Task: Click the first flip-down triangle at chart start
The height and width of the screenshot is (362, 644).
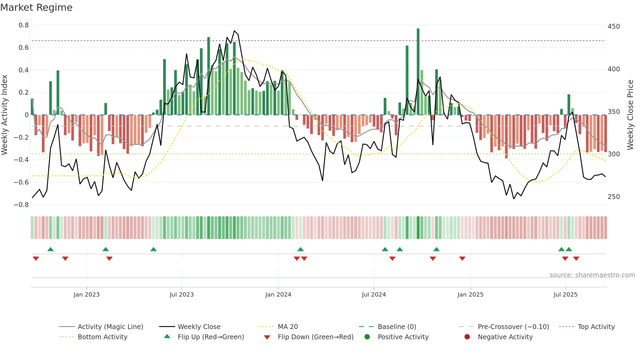Action: (x=36, y=258)
